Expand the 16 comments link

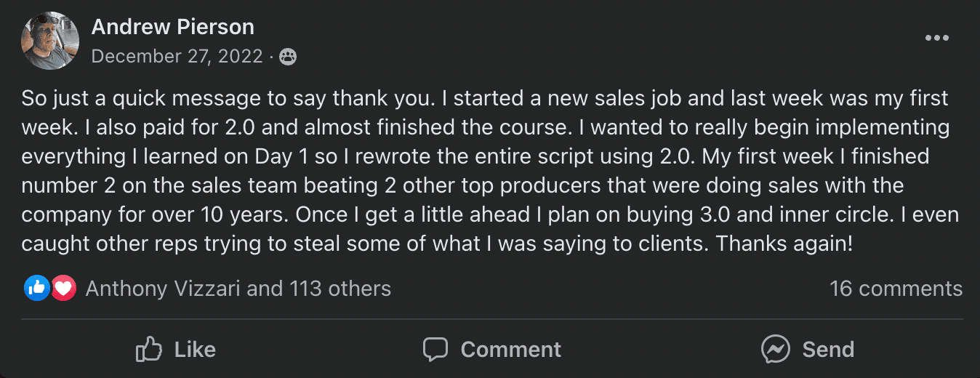[x=896, y=289]
